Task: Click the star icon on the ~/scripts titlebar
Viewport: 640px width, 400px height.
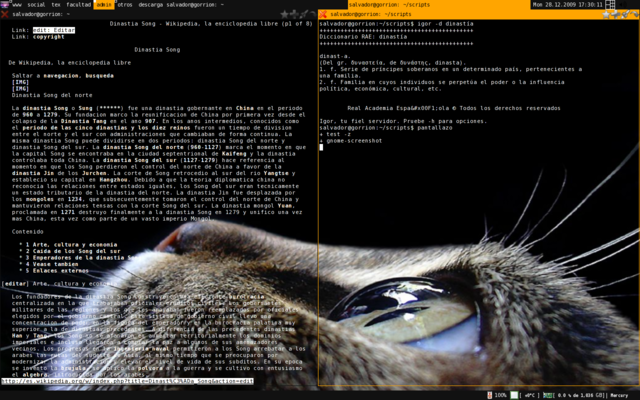Action: point(607,14)
